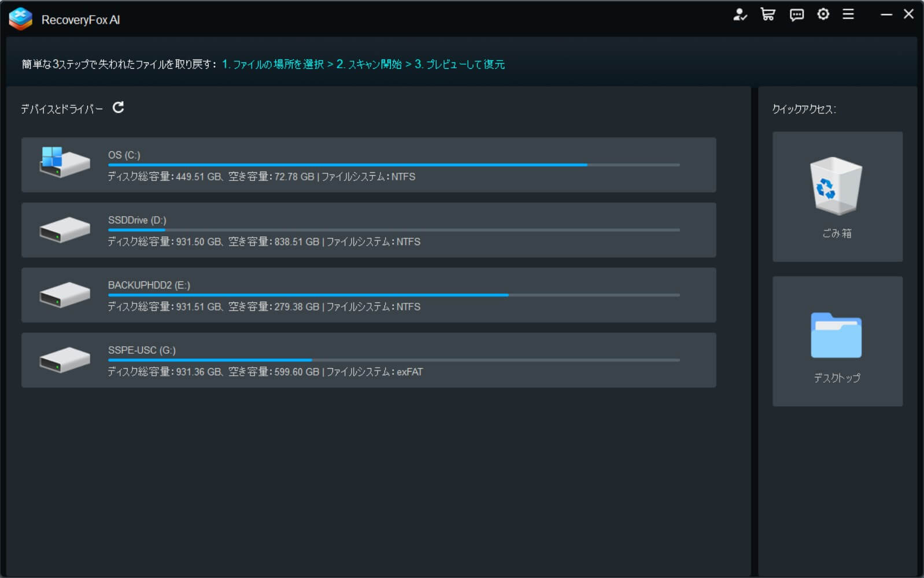Refresh the devices and drives list

coord(118,108)
